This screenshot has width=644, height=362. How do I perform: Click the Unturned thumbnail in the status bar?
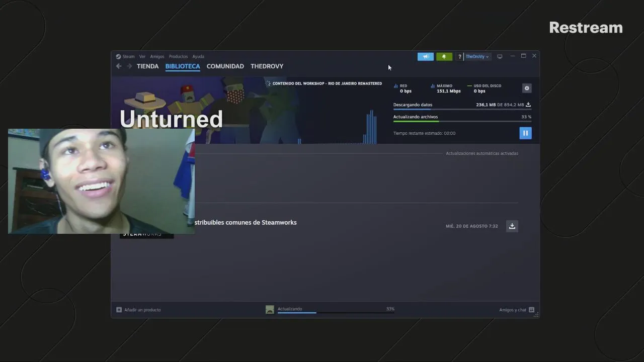click(270, 310)
